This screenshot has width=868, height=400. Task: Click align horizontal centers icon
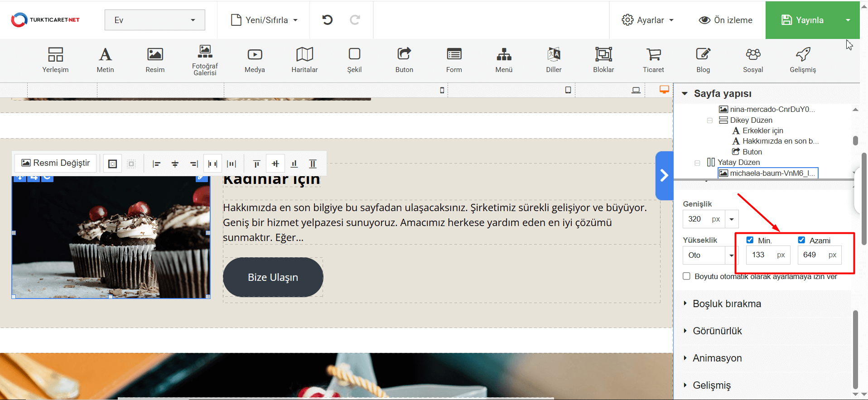click(x=175, y=164)
